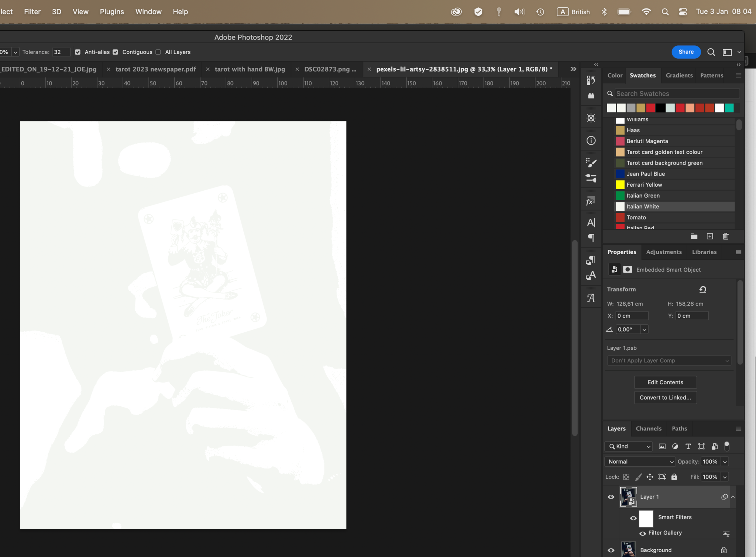Lock transparent pixels on Layer 1

[626, 477]
